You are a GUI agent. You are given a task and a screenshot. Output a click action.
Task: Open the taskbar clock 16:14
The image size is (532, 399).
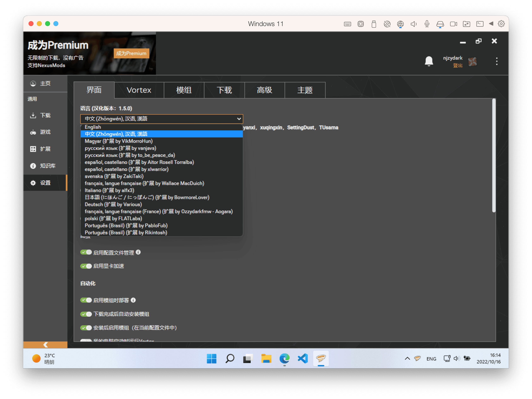click(489, 358)
